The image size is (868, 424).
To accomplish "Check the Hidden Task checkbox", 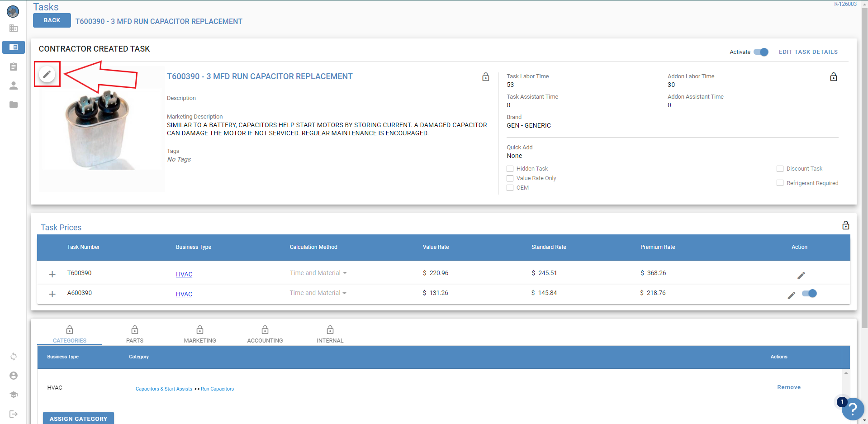I will tap(510, 169).
